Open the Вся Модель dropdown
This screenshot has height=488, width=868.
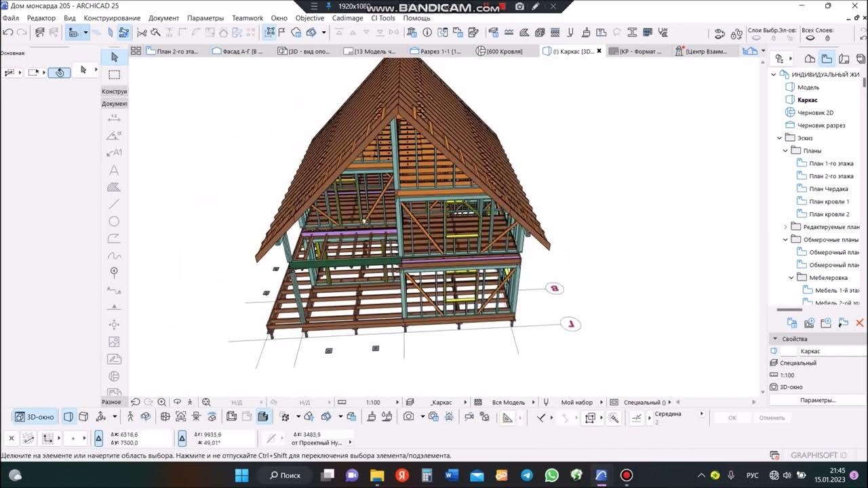point(533,402)
